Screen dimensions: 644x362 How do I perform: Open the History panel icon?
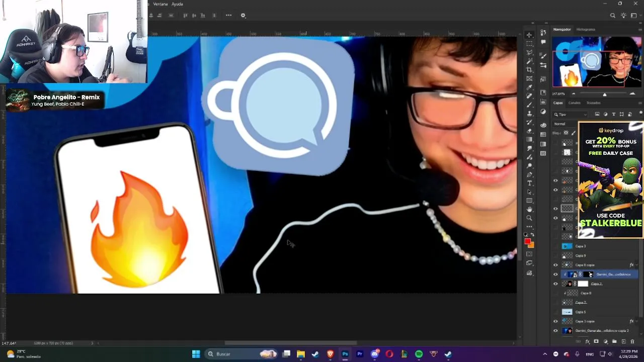(x=543, y=33)
